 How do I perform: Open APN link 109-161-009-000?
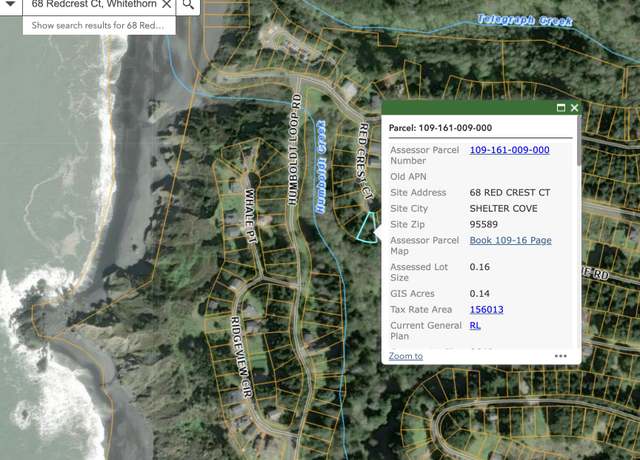[x=509, y=150]
